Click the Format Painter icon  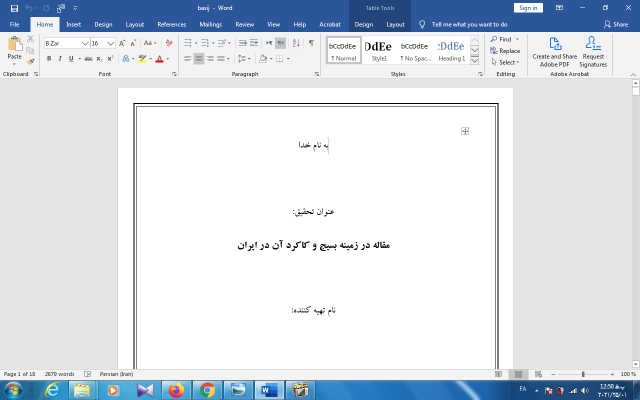(31, 61)
